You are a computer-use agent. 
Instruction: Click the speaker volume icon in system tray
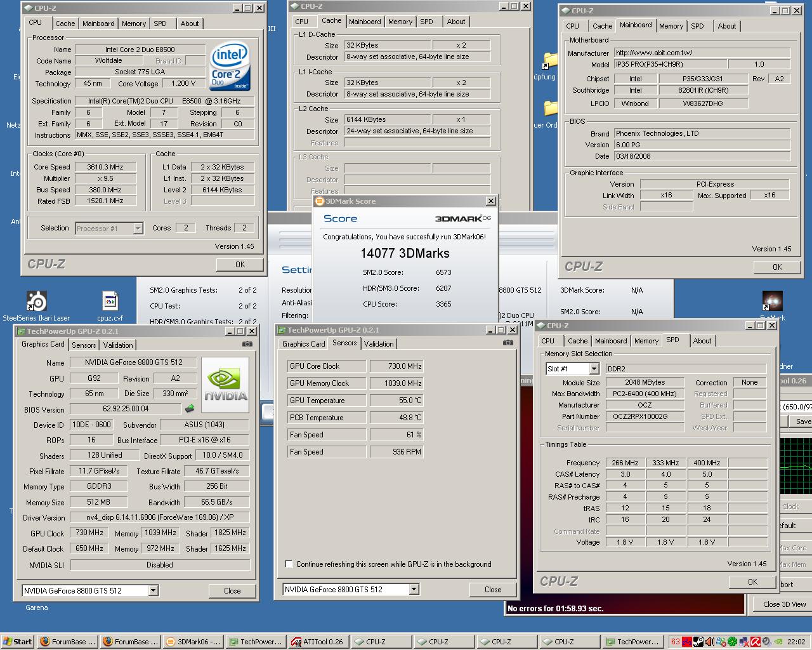pos(767,642)
